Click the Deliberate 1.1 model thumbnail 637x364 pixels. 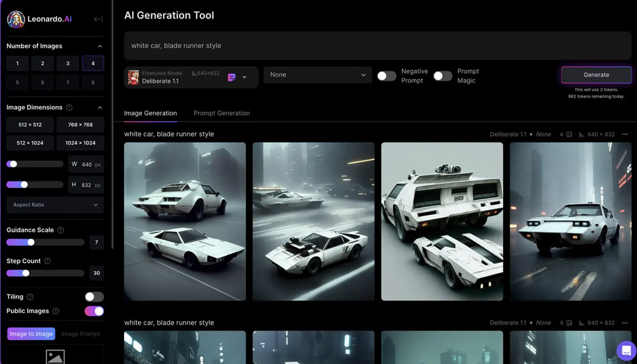(133, 77)
